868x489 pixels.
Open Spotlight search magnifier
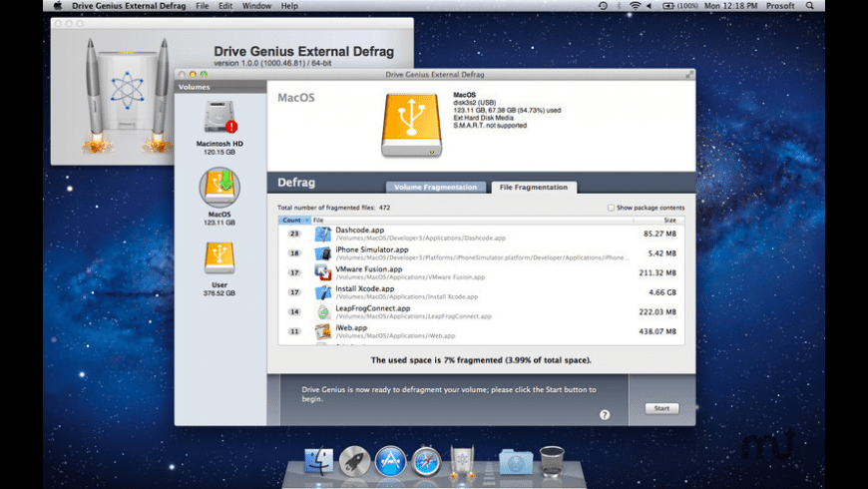810,6
